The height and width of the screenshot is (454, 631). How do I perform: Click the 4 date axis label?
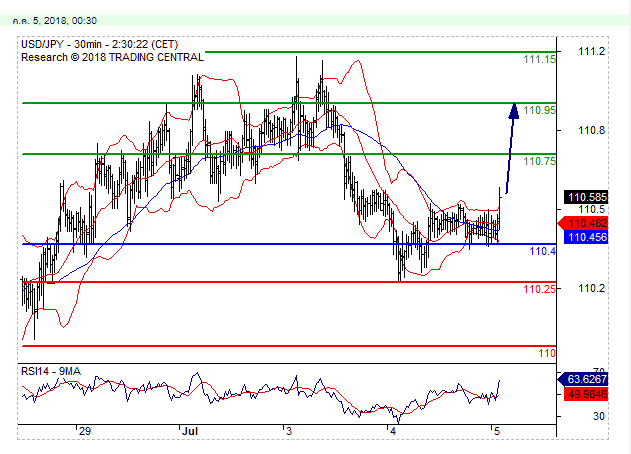[393, 431]
